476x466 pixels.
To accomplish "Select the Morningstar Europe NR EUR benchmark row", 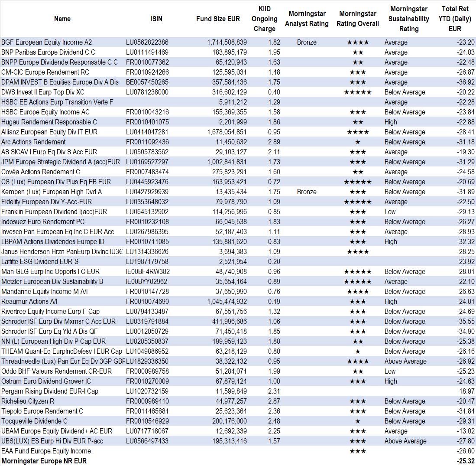I will [x=44, y=461].
